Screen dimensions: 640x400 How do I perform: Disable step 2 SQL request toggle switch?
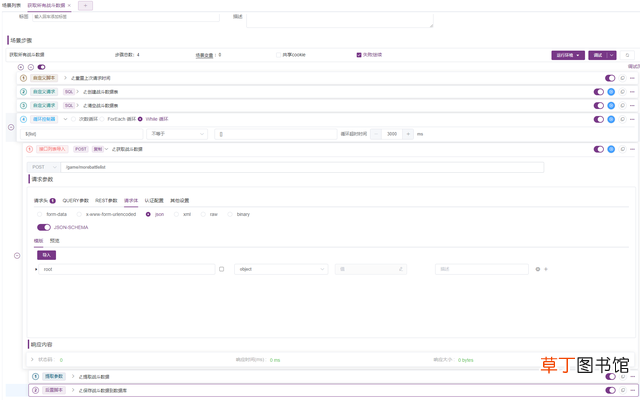tap(598, 92)
